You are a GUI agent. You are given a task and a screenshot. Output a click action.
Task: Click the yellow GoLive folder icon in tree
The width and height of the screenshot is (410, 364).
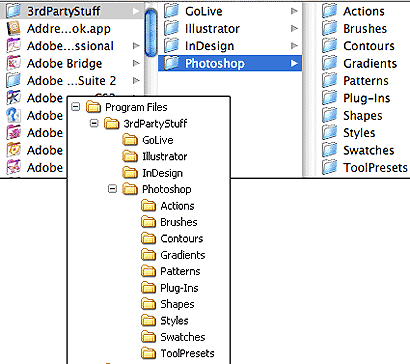point(130,140)
